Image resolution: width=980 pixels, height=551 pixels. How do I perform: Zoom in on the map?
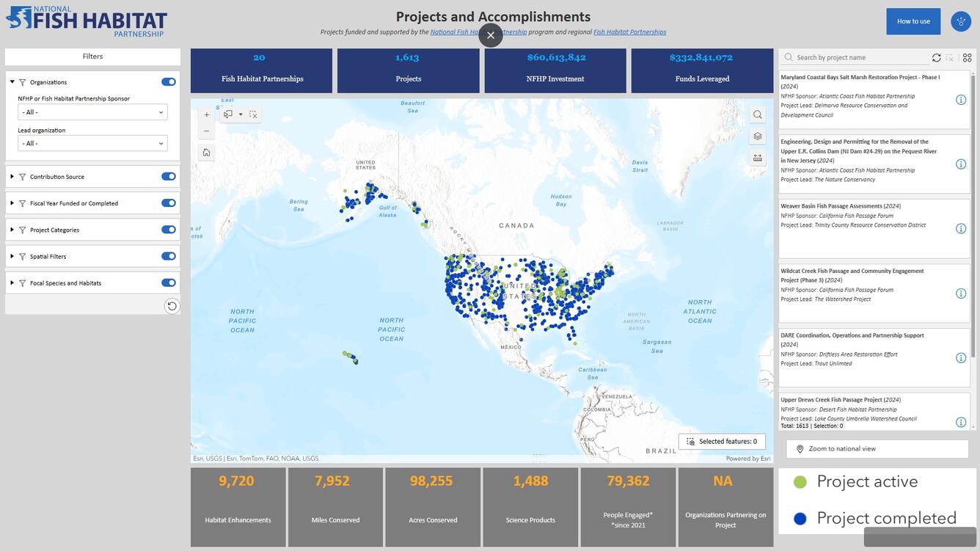205,114
